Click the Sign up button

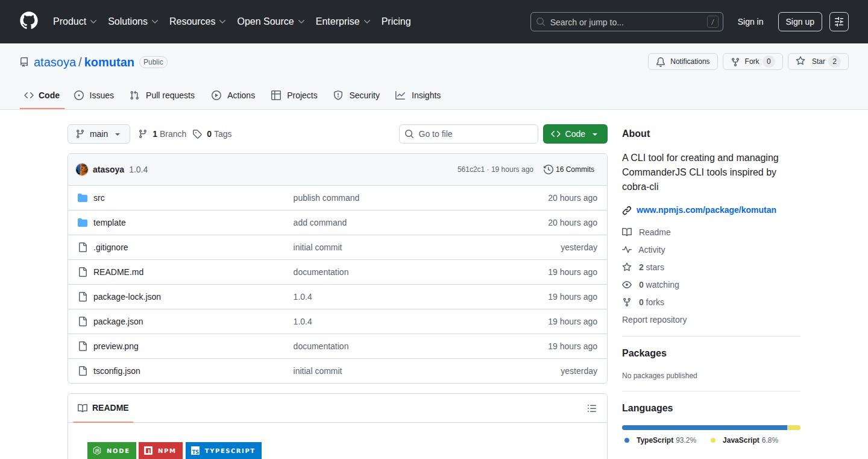tap(800, 22)
